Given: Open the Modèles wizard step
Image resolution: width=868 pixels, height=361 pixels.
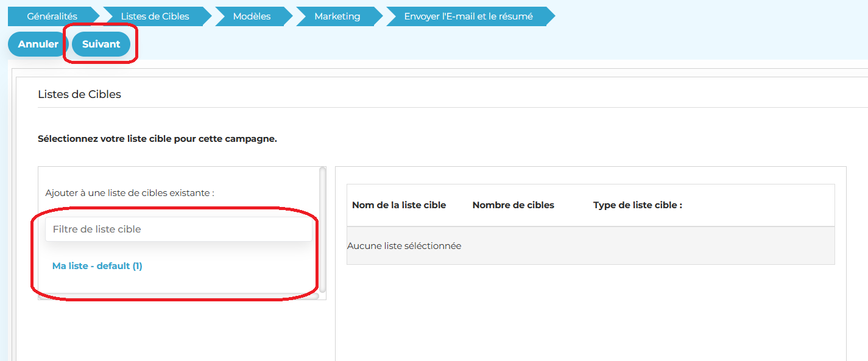Looking at the screenshot, I should tap(251, 16).
